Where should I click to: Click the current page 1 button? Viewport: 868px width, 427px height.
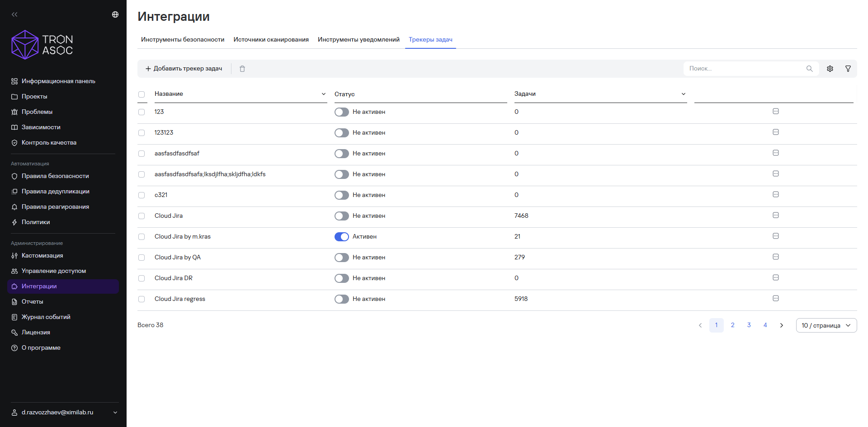[717, 325]
